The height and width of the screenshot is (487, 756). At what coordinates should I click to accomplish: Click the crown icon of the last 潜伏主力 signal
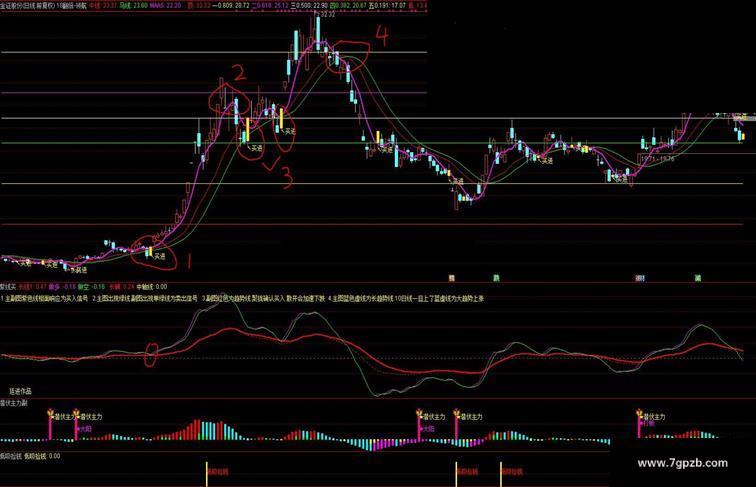pyautogui.click(x=640, y=413)
